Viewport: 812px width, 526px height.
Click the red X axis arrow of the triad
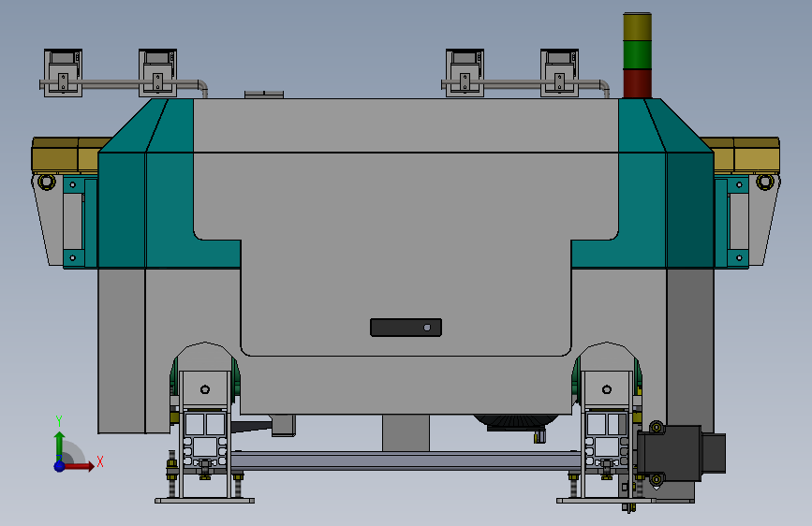click(x=79, y=466)
